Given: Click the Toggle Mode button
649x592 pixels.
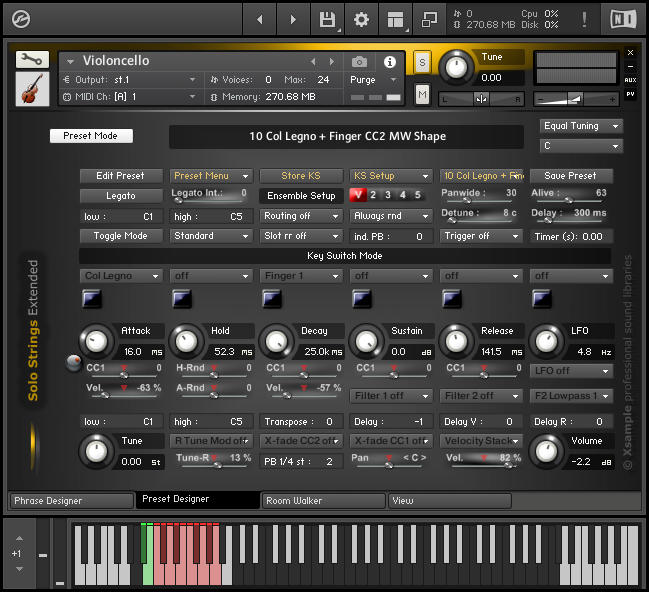Looking at the screenshot, I should pyautogui.click(x=120, y=236).
